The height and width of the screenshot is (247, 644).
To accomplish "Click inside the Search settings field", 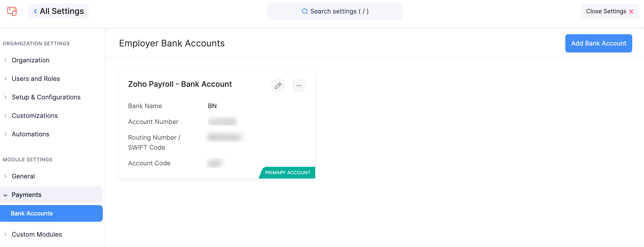I will (x=335, y=11).
